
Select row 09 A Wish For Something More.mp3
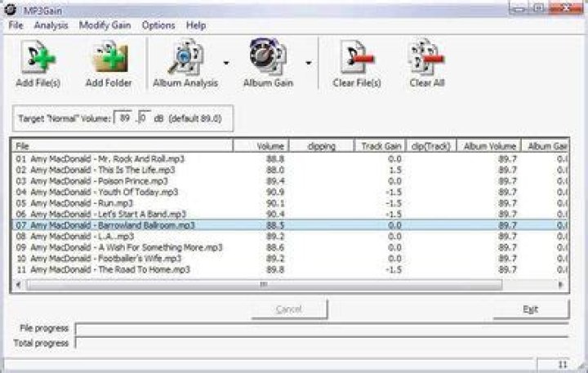(x=289, y=247)
